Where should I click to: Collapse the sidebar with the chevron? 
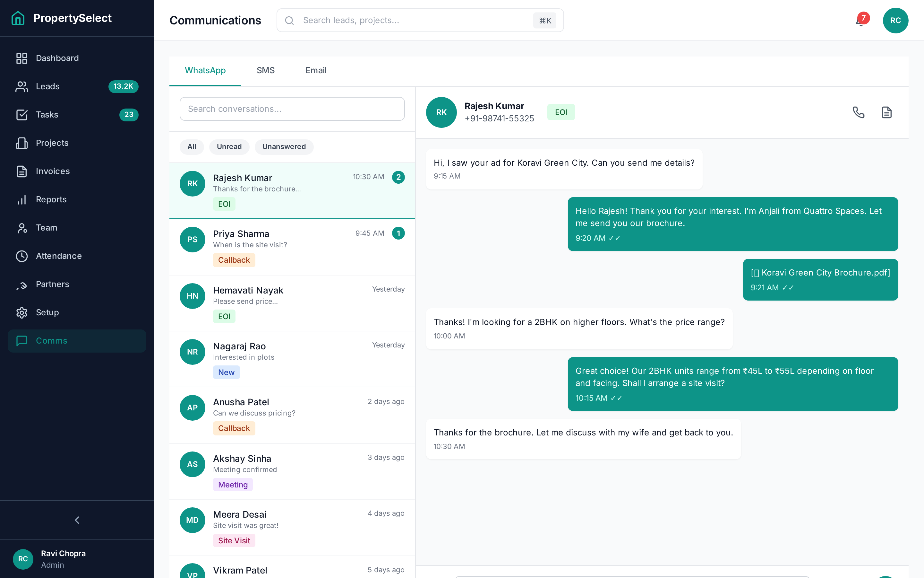point(77,520)
